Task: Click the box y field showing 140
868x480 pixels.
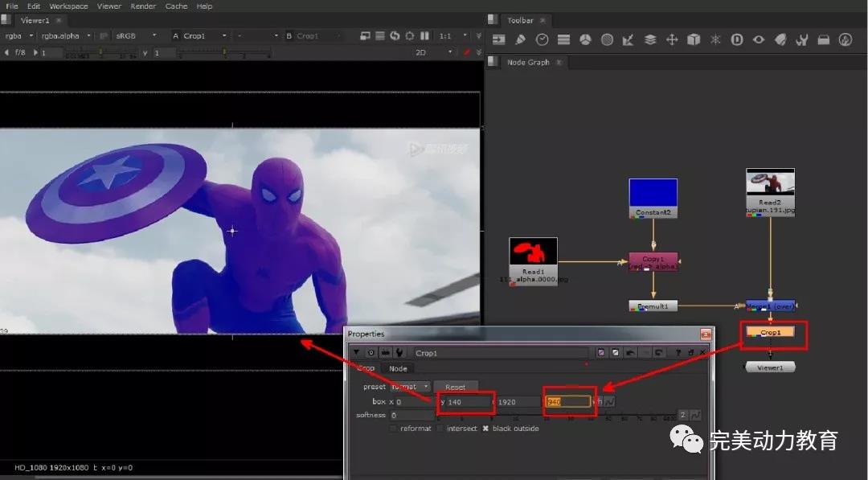Action: (x=469, y=402)
